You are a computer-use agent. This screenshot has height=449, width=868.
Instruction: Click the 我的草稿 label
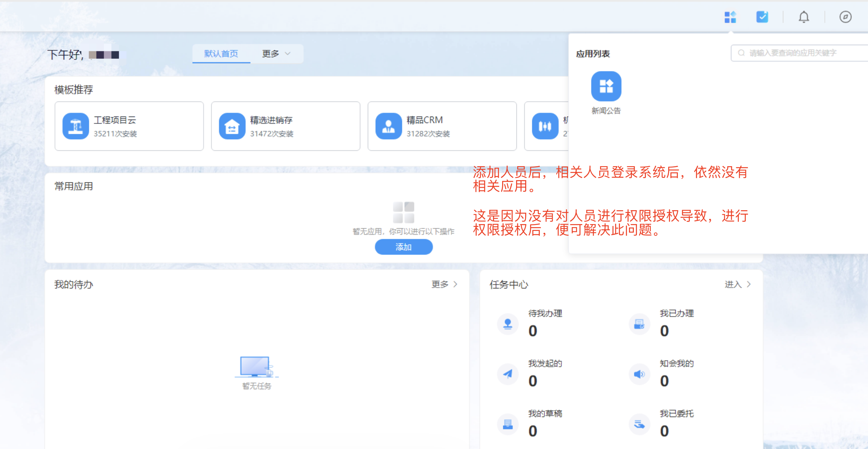click(545, 413)
